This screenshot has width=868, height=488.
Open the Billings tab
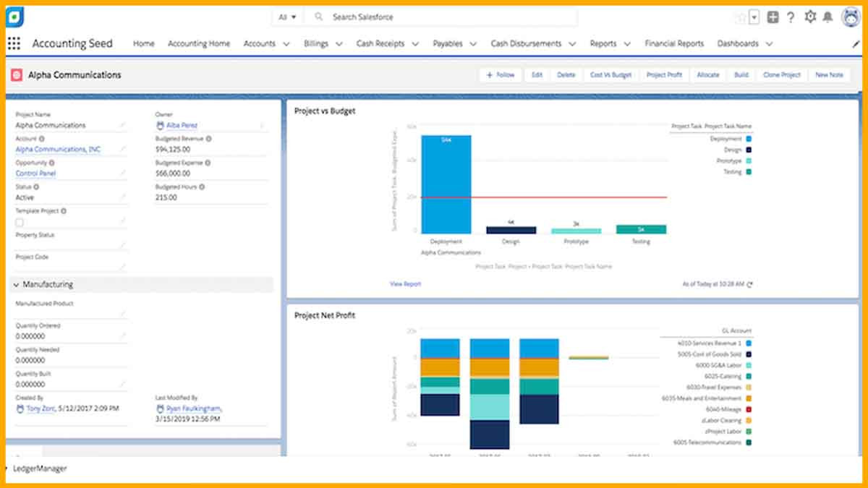[x=316, y=43]
